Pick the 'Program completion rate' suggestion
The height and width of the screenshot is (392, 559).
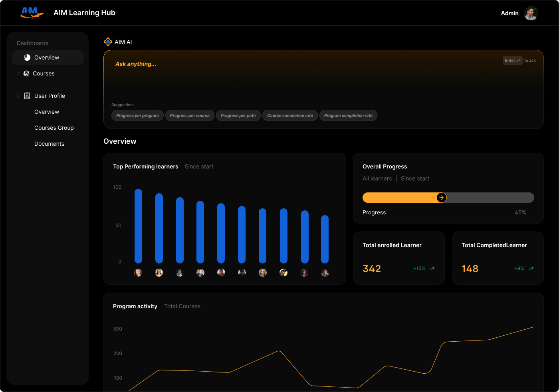point(348,115)
